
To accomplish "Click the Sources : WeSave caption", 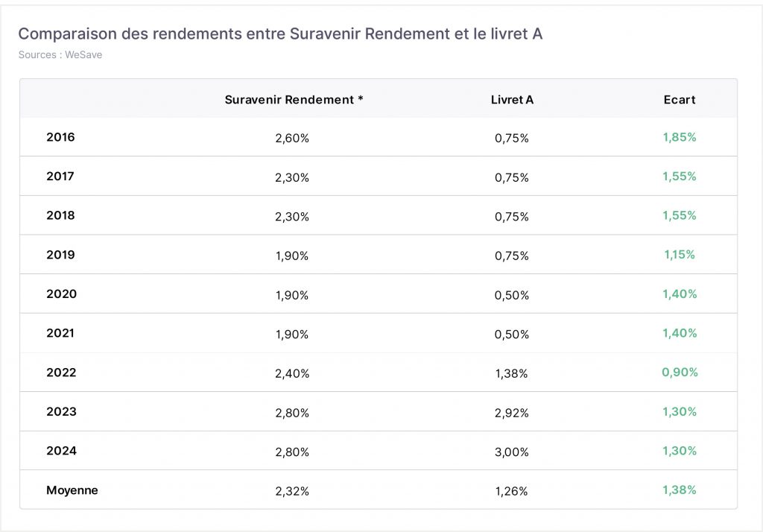I will tap(60, 54).
